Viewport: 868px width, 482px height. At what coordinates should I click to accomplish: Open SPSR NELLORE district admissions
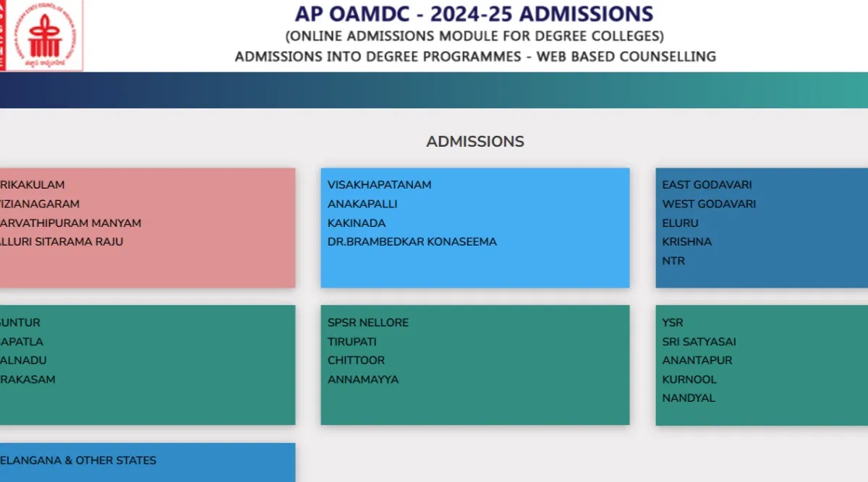coord(368,323)
